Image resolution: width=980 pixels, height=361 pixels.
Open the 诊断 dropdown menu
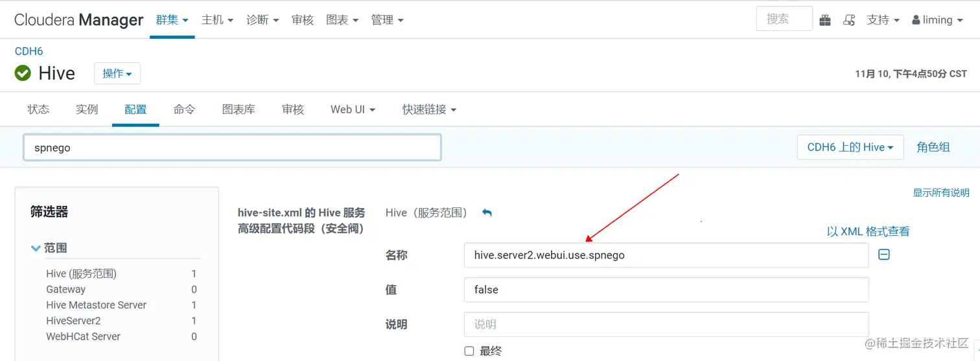(x=262, y=20)
